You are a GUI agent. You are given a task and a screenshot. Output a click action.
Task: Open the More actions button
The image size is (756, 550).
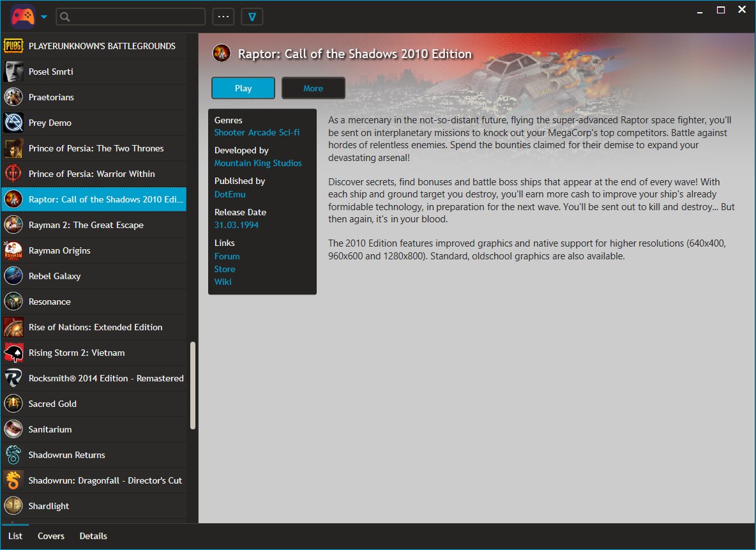314,88
